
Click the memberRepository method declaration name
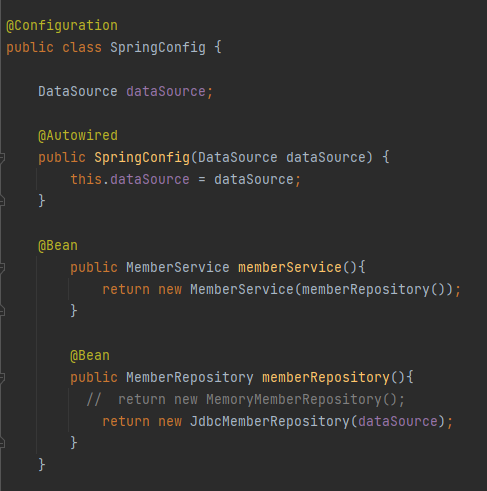[x=326, y=378]
